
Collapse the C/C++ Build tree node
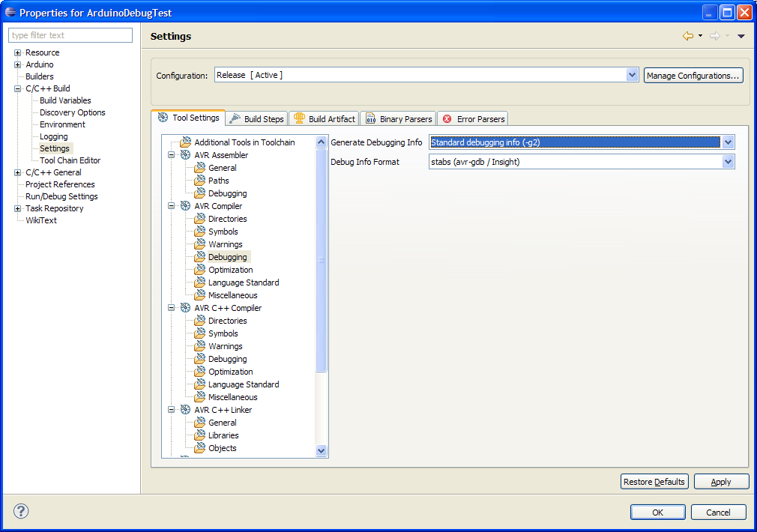coord(18,88)
